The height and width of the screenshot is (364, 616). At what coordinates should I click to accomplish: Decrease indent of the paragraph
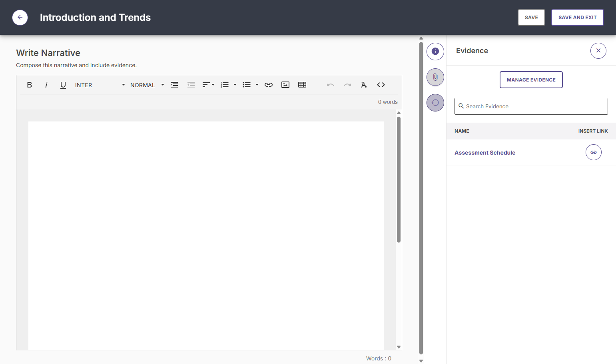191,85
